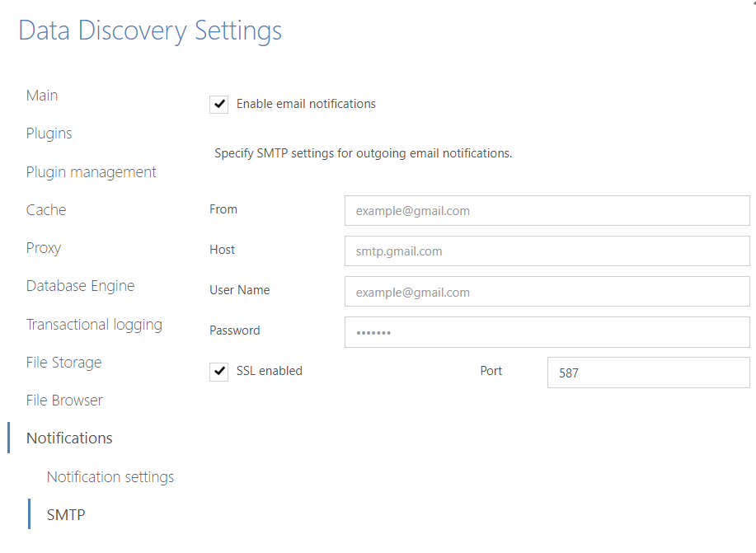Open the Main settings section
This screenshot has width=756, height=553.
42,96
